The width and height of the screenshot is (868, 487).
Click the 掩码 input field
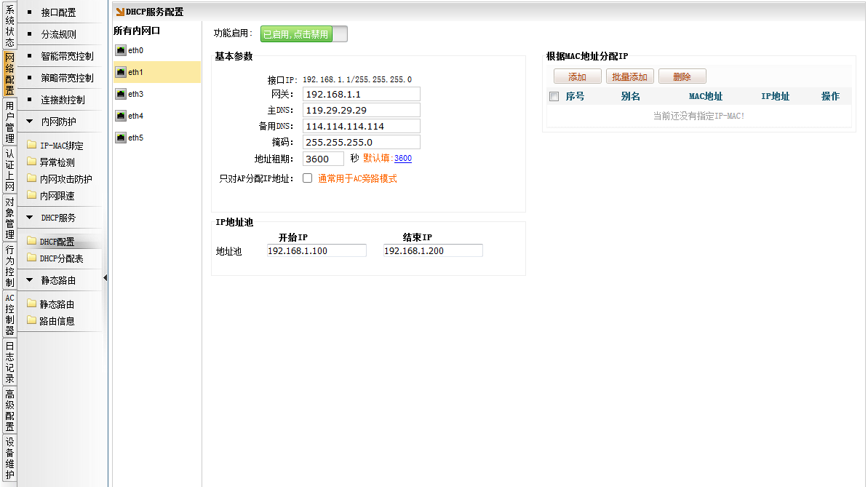pos(362,143)
